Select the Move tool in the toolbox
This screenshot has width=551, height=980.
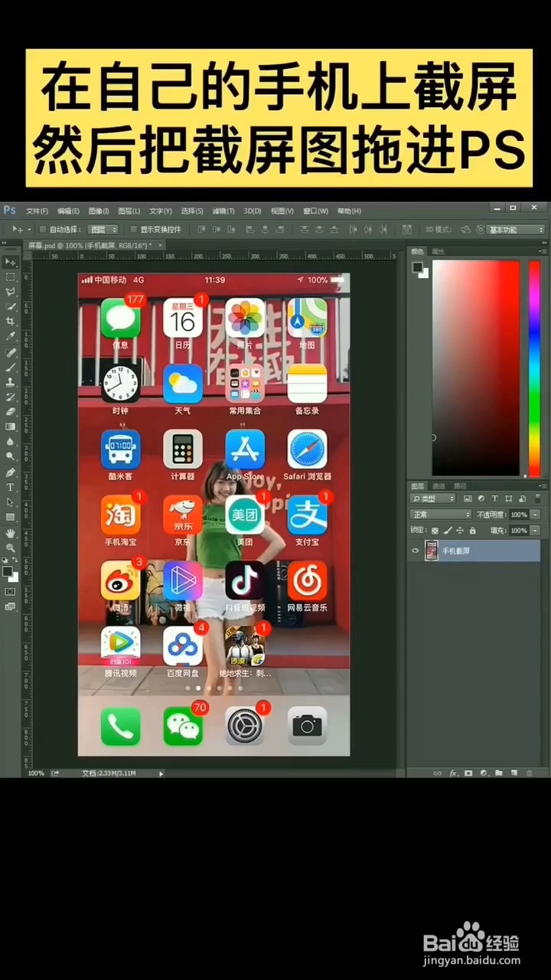click(11, 262)
